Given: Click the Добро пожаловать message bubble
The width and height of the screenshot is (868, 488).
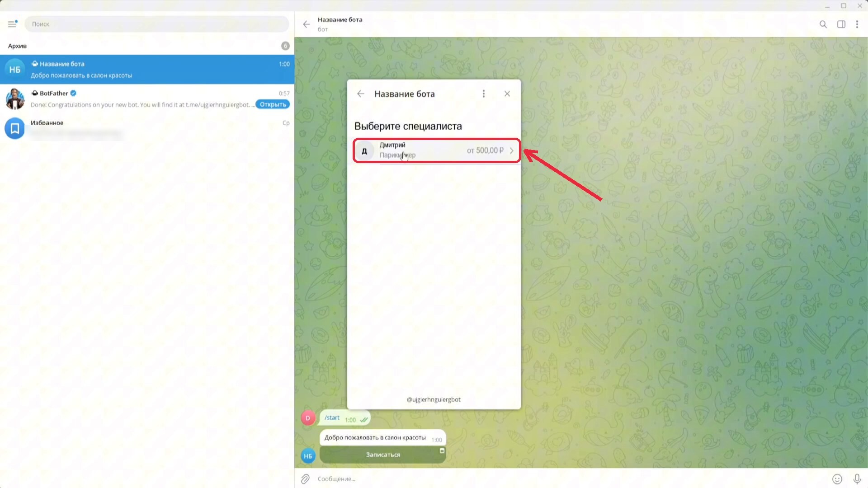Looking at the screenshot, I should pos(383,438).
